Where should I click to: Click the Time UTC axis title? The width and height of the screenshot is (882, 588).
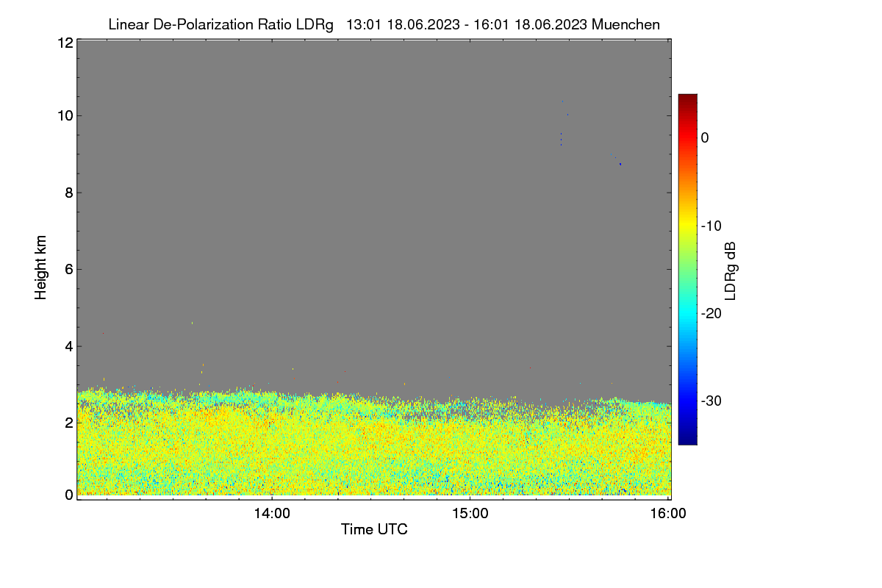(x=374, y=529)
